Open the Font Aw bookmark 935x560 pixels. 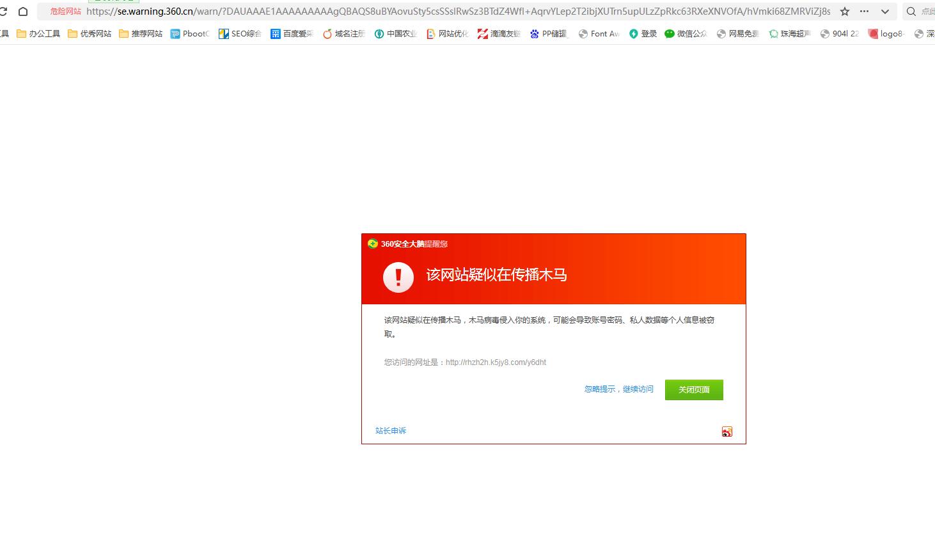click(599, 34)
